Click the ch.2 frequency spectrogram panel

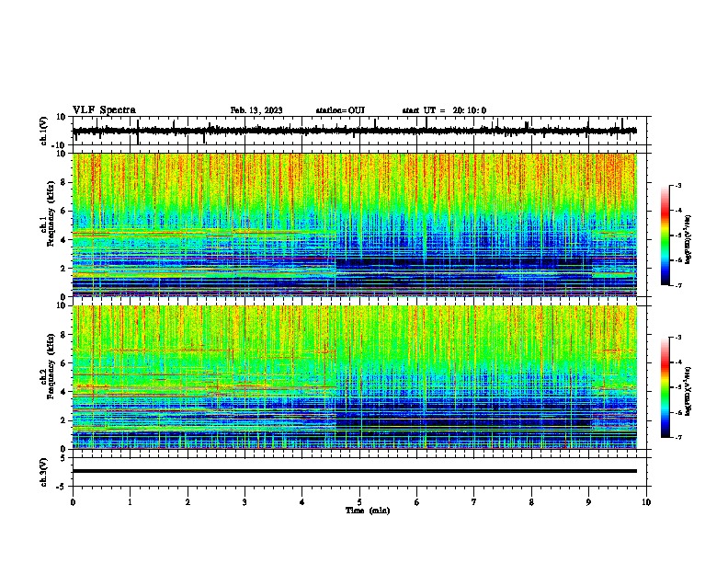click(355, 377)
